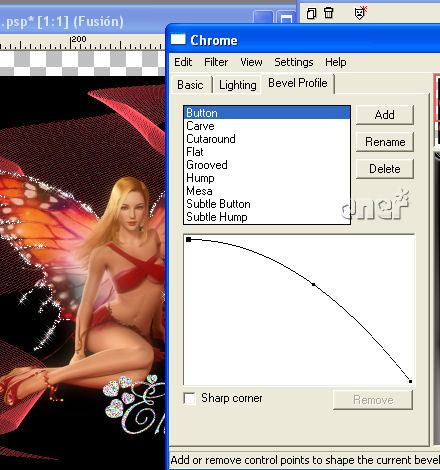Select Flat profile in the list

[267, 152]
